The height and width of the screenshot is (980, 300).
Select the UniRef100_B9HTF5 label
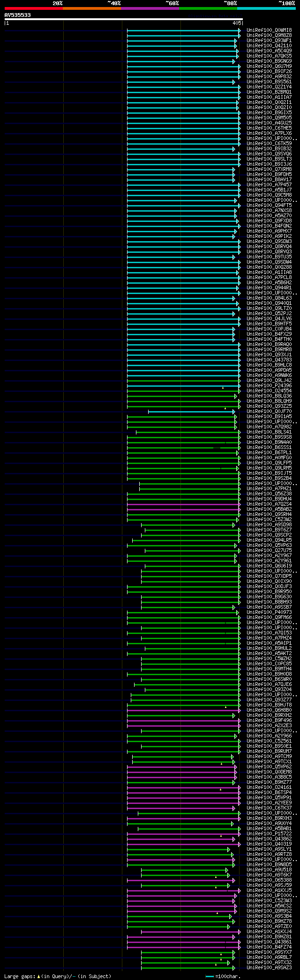coord(269,324)
